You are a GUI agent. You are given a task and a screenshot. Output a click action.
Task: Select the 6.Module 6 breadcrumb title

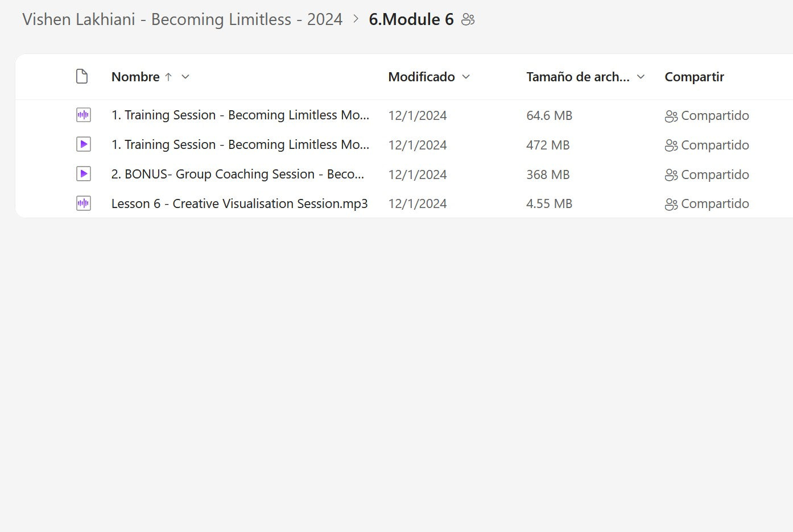pos(411,19)
